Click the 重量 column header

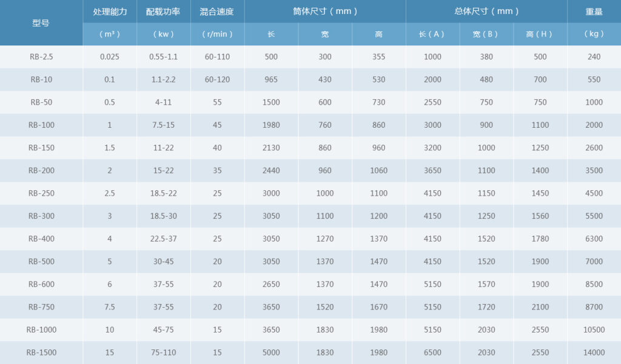(594, 12)
